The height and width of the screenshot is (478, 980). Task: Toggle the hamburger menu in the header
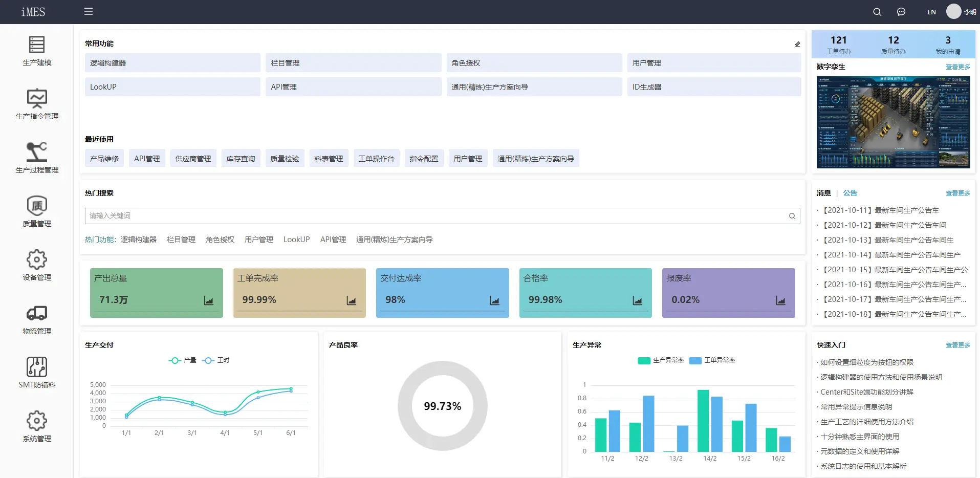point(89,11)
